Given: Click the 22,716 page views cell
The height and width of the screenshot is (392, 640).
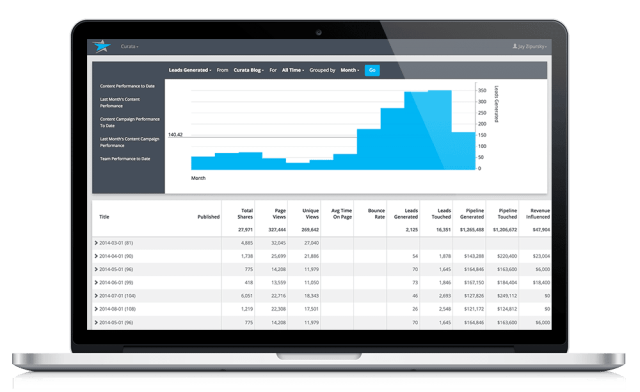Looking at the screenshot, I should (x=278, y=296).
